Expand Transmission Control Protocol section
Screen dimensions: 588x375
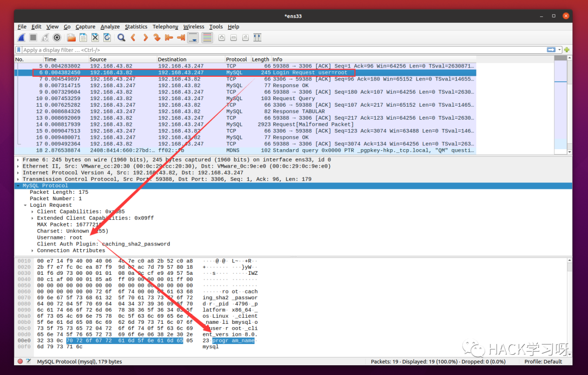(18, 179)
